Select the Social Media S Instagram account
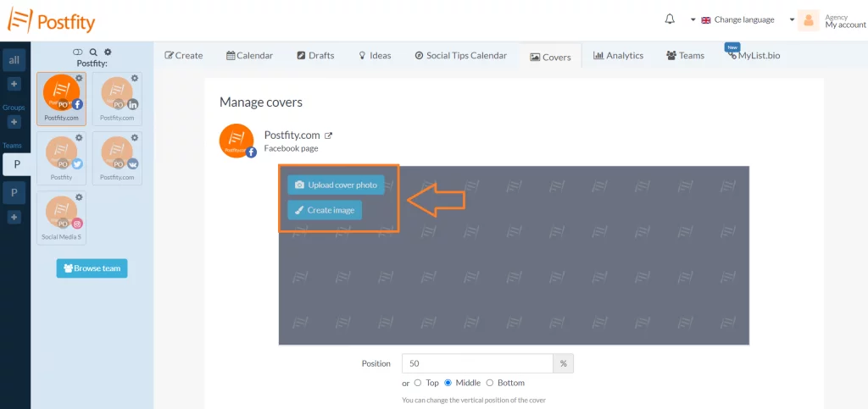Screen dimensions: 868x409 point(61,218)
